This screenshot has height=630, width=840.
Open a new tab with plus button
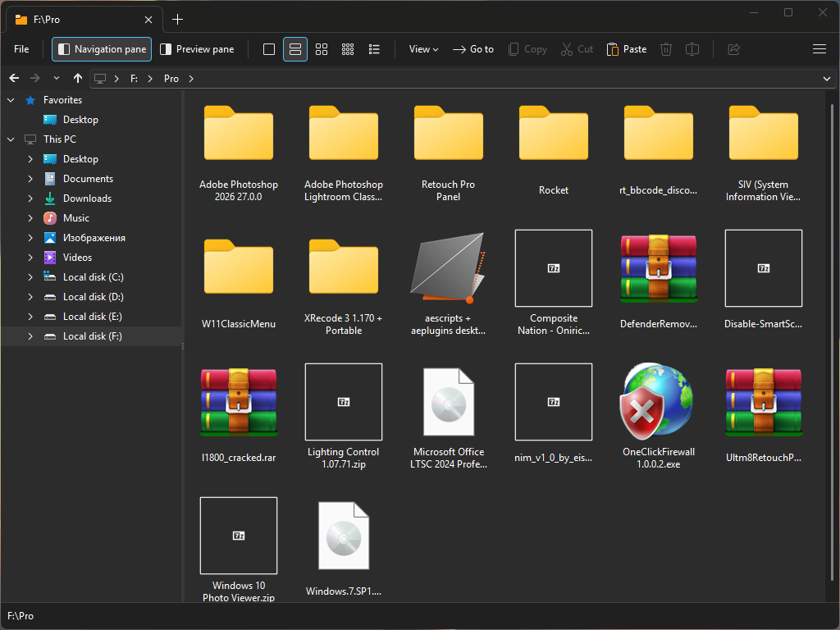pyautogui.click(x=178, y=19)
